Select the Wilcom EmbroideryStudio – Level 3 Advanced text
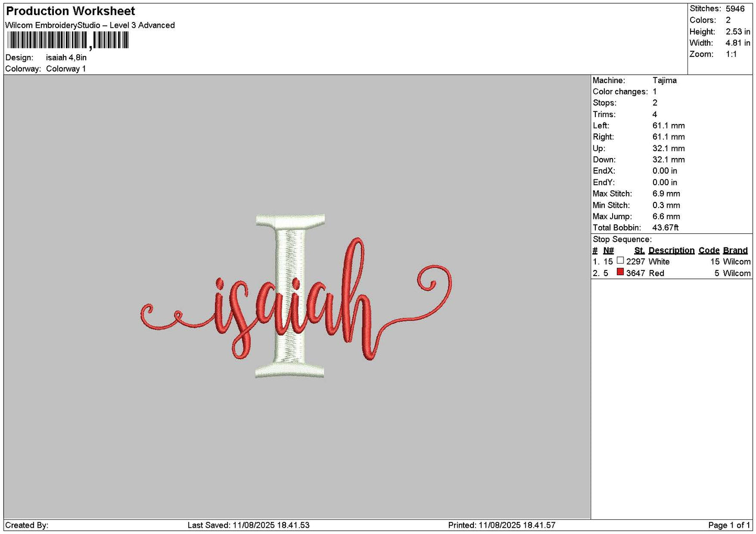756x534 pixels. point(90,25)
